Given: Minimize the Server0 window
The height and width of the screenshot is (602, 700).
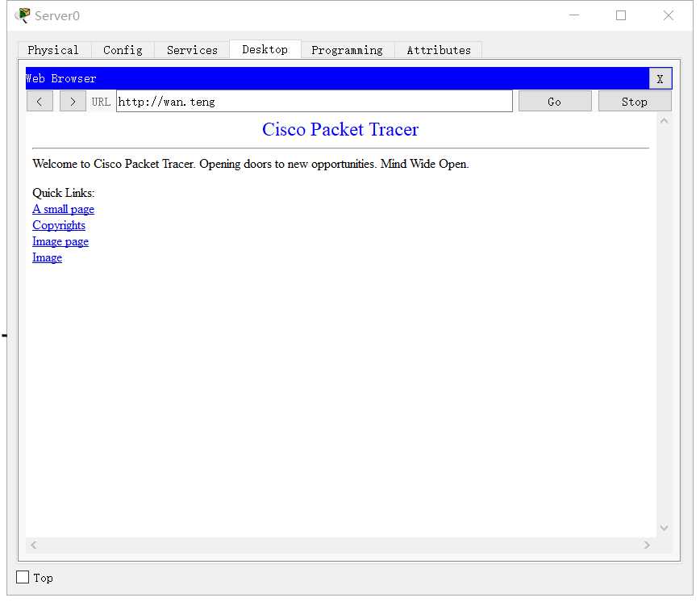Looking at the screenshot, I should coord(574,15).
